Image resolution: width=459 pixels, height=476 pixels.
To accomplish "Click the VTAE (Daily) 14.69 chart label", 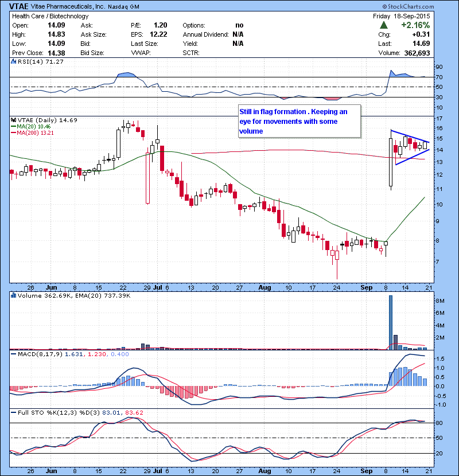I will coord(48,120).
